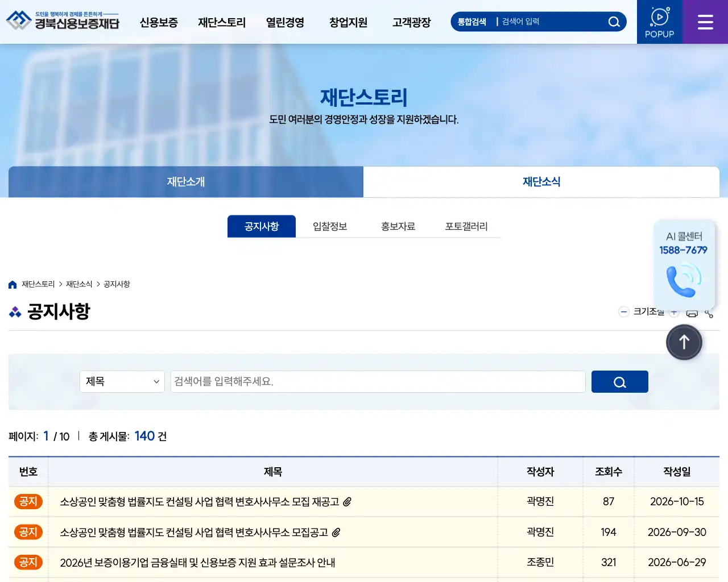Open the 창업지원 top menu
This screenshot has height=582, width=728.
coord(348,23)
